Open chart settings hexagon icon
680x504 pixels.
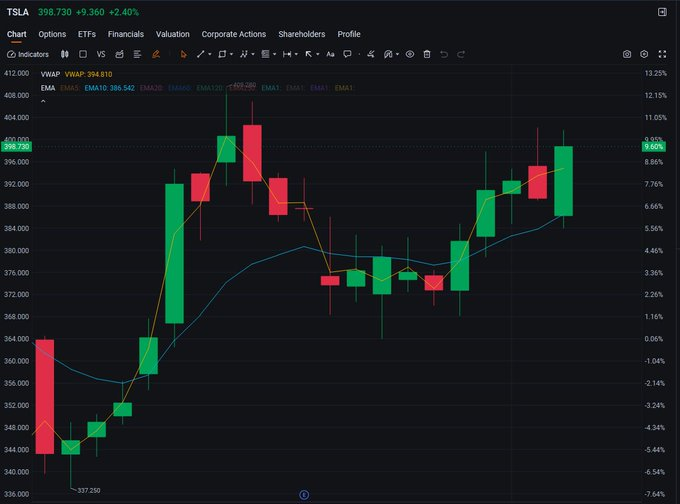point(644,54)
